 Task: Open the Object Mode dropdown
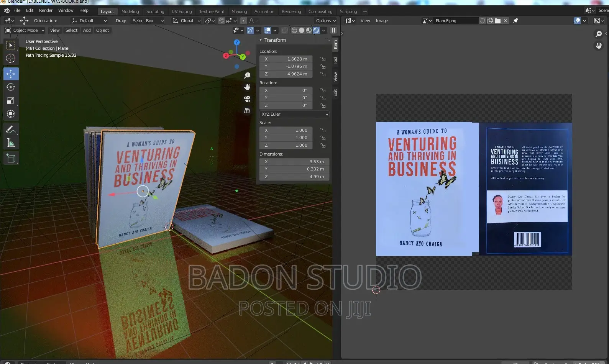[25, 30]
